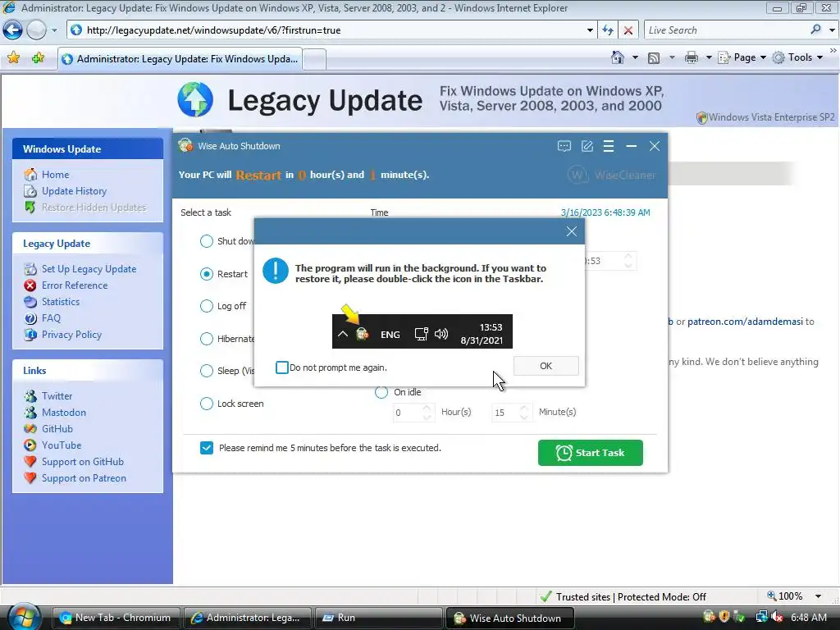Click the Wise Auto Shutdown edit note icon

(587, 146)
